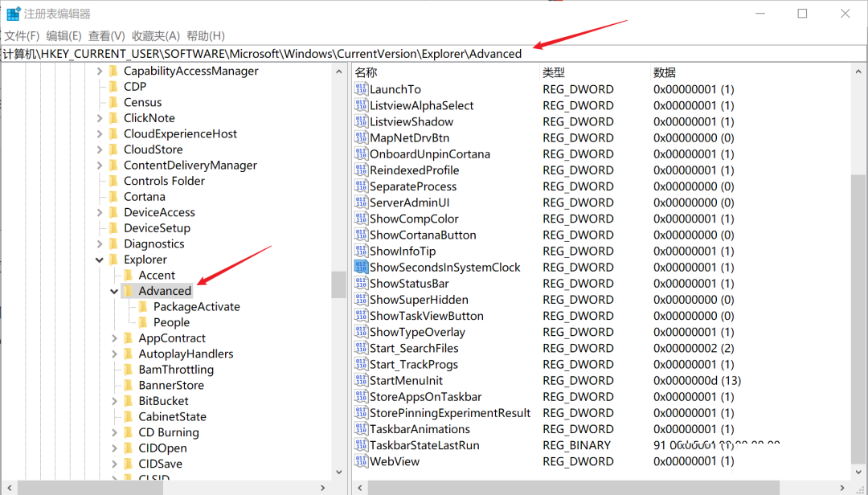Image resolution: width=868 pixels, height=495 pixels.
Task: Click the ListviewAlphaSelect value icon
Action: [361, 105]
